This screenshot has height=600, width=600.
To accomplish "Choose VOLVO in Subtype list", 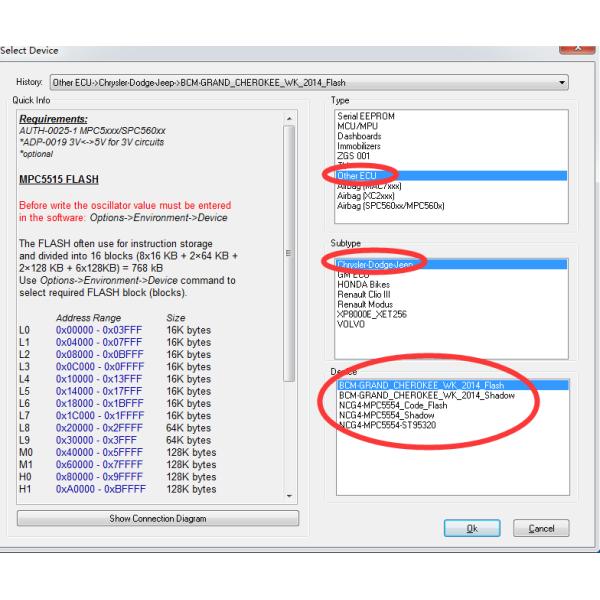I will [x=353, y=324].
